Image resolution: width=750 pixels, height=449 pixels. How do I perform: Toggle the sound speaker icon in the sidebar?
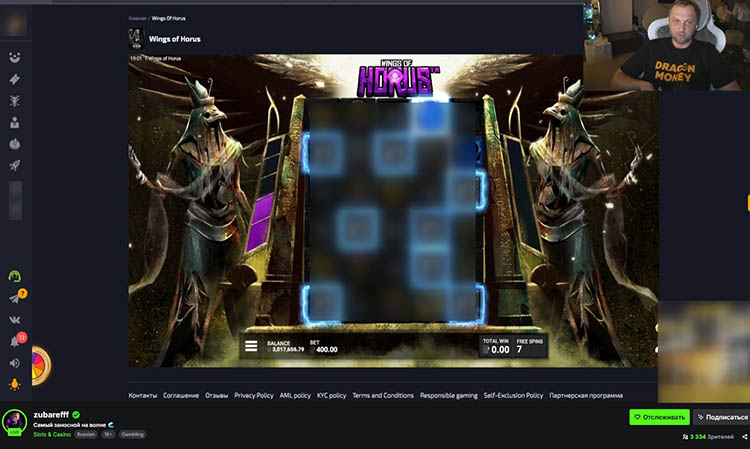[x=15, y=363]
